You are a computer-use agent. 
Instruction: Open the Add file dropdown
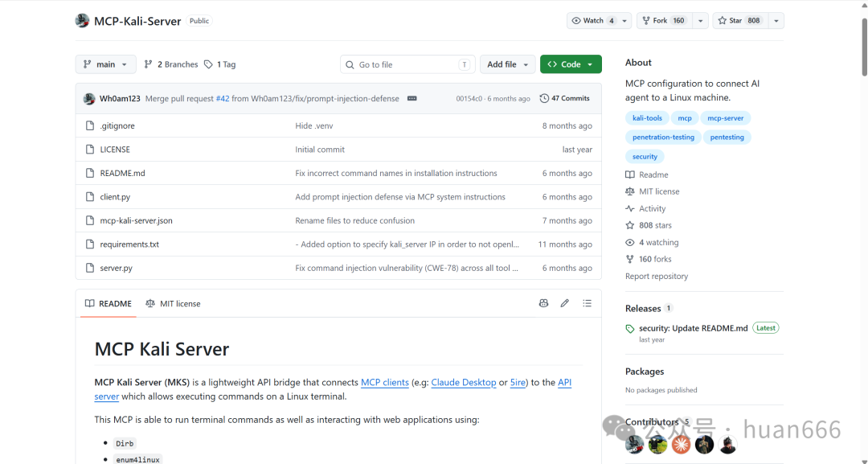tap(508, 64)
